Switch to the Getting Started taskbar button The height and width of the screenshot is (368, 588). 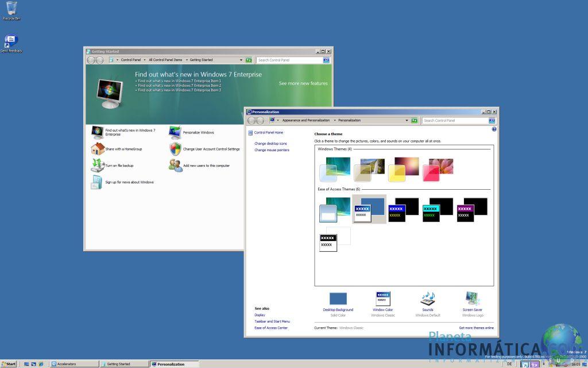pos(125,364)
